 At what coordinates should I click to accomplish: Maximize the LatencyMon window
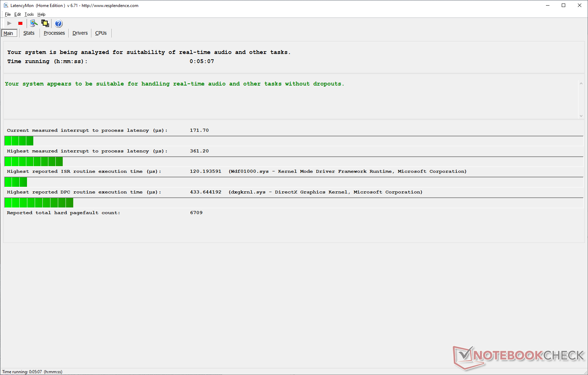[x=563, y=5]
